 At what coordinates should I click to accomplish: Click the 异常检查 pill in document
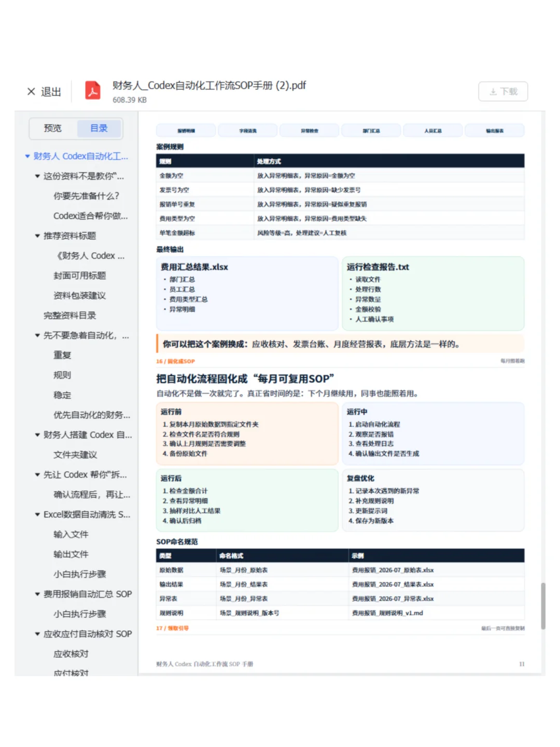[x=310, y=131]
